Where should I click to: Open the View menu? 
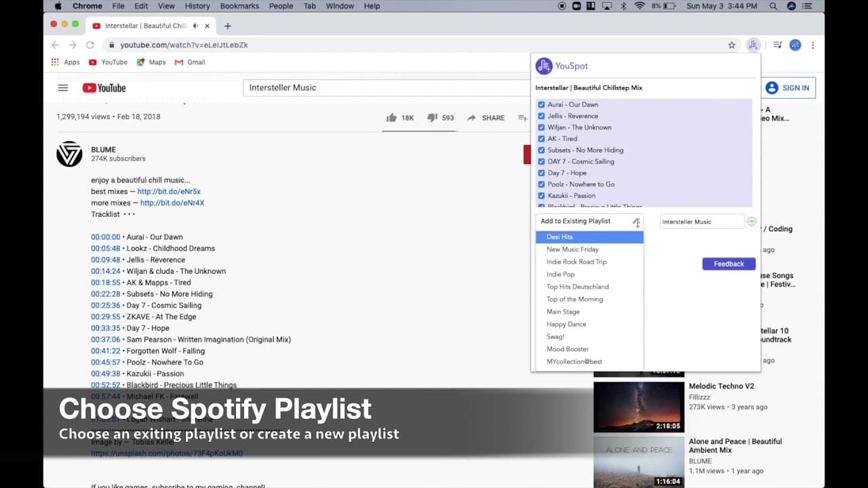(x=166, y=6)
